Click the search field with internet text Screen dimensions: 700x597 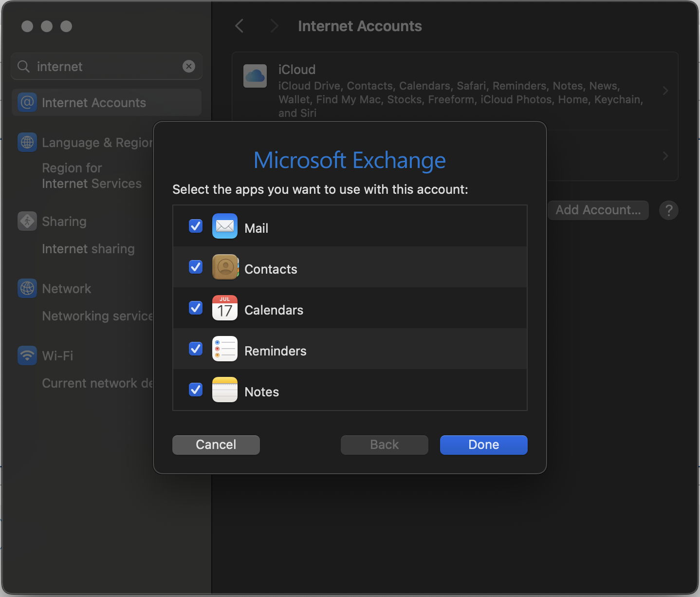coord(107,66)
